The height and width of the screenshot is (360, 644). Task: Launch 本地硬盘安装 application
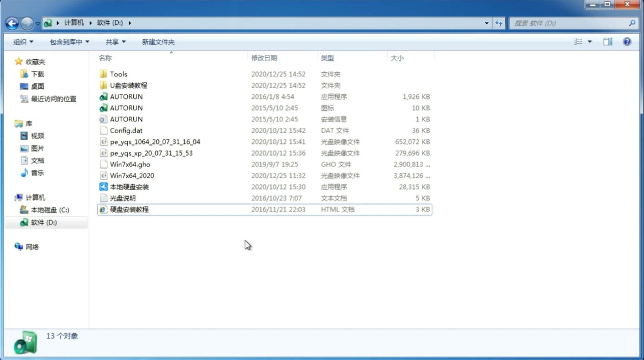coord(129,187)
